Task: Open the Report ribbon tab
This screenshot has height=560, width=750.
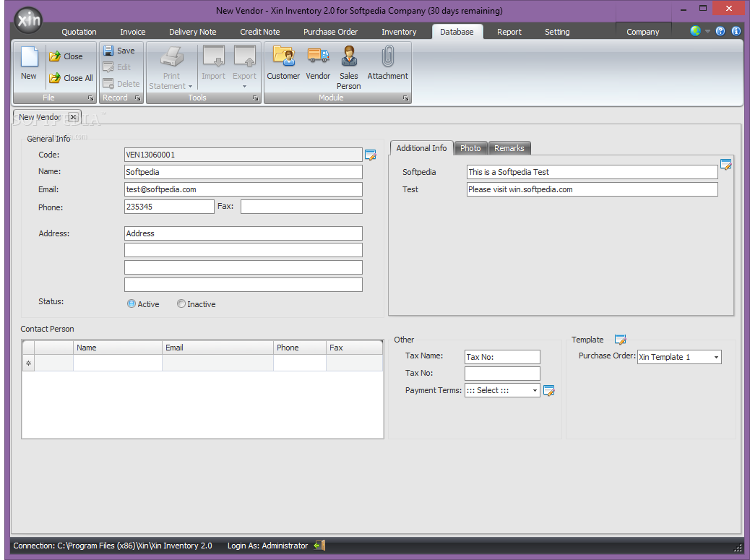Action: point(509,32)
